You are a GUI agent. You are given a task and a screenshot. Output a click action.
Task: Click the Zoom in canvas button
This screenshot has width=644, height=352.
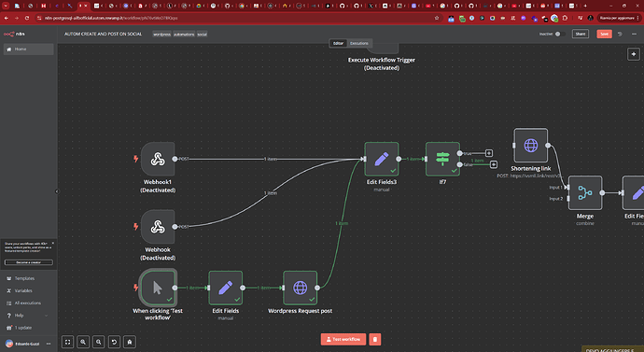tap(83, 342)
